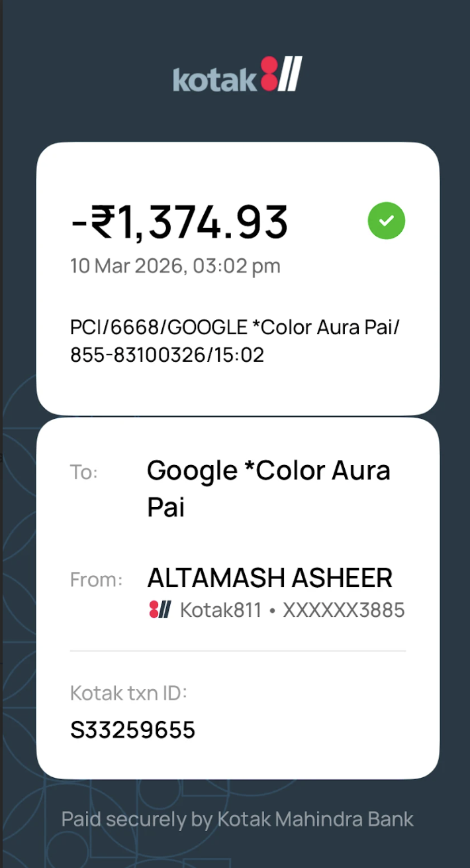Click the small Kotak811 logo beside account
Screen dimensions: 470x868
pyautogui.click(x=160, y=610)
